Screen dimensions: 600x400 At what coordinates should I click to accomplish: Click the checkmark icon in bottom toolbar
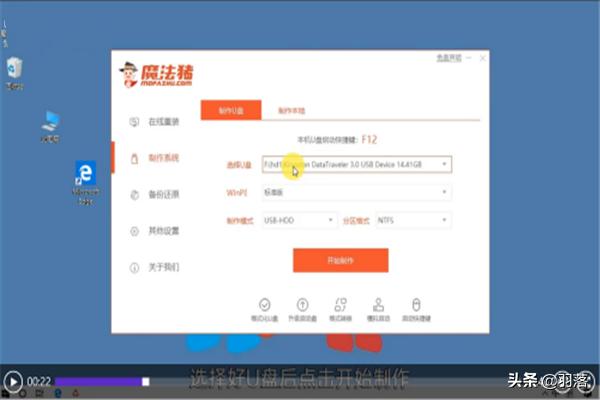point(265,306)
